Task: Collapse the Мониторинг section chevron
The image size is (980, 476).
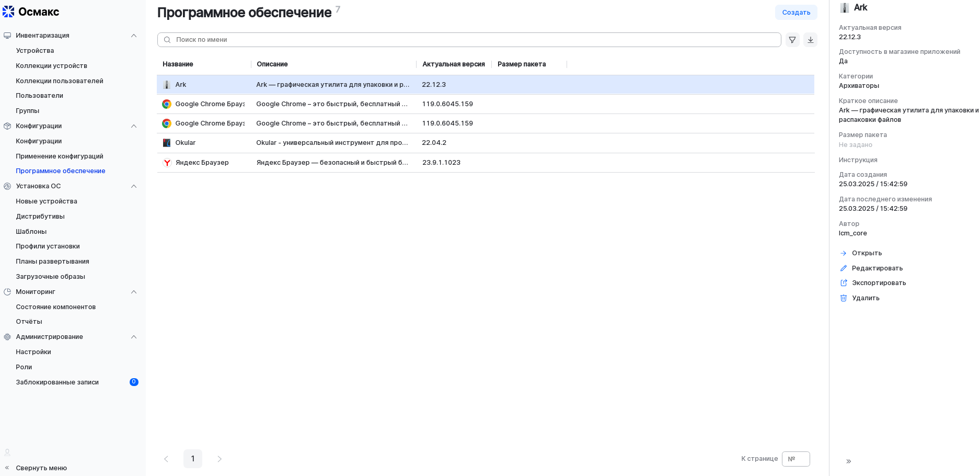Action: click(x=134, y=292)
